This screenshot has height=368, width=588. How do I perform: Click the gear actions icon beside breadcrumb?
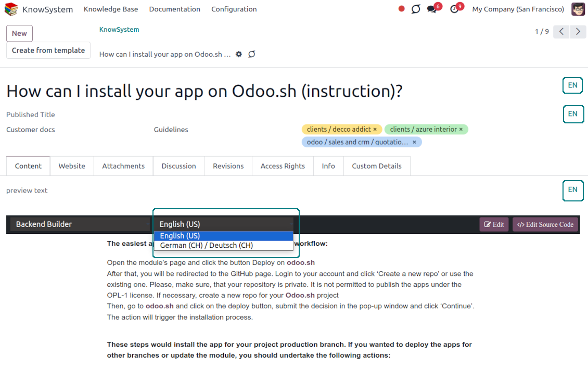pos(239,54)
